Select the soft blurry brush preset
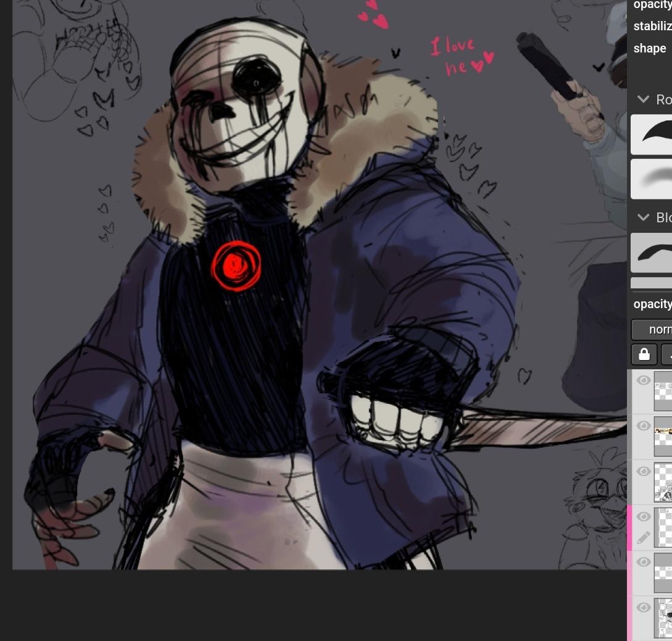Screen dimensions: 672x641 (x=653, y=178)
